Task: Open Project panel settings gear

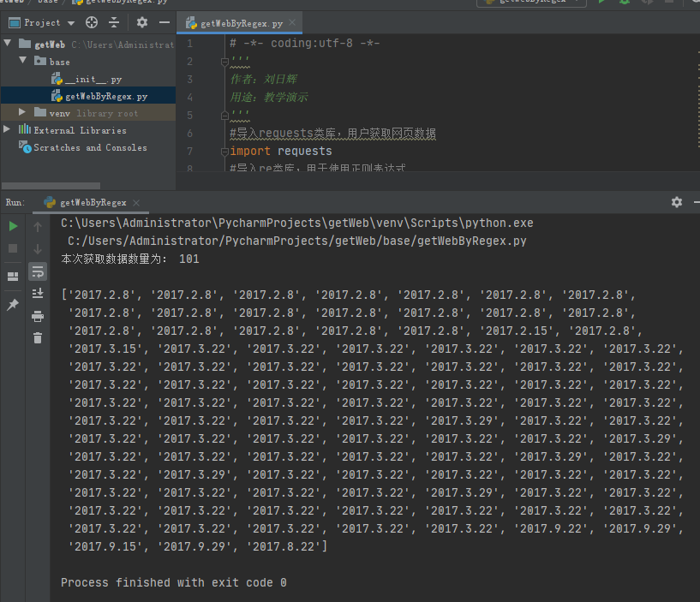Action: (142, 22)
